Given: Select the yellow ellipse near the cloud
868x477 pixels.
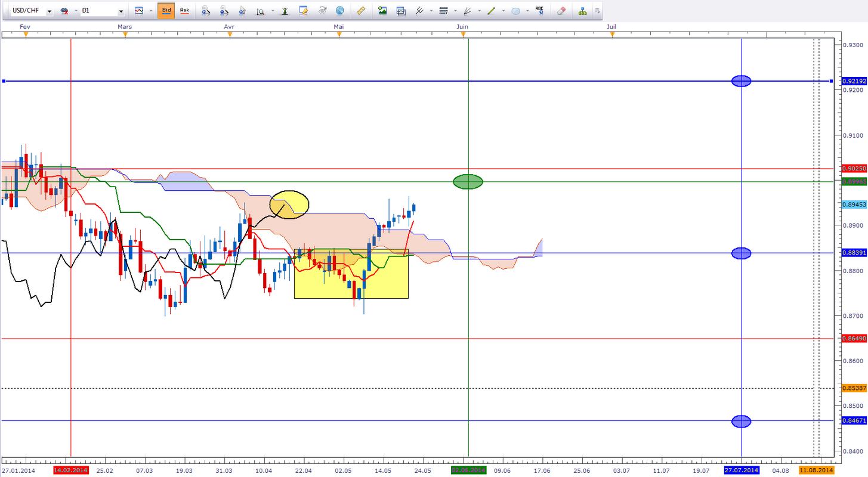Looking at the screenshot, I should coord(289,205).
